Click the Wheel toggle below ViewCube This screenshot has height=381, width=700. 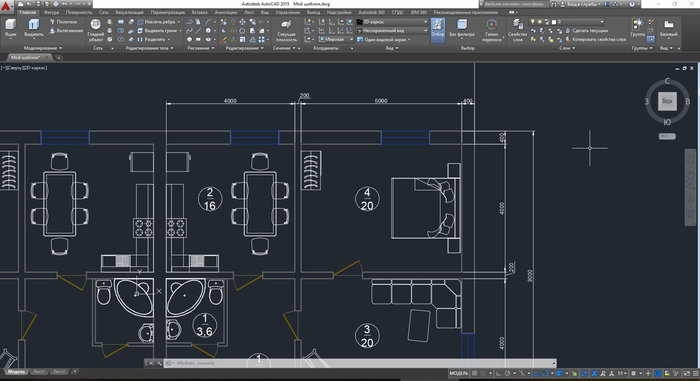point(667,136)
